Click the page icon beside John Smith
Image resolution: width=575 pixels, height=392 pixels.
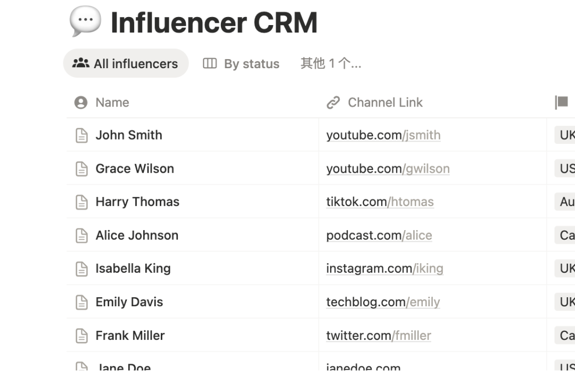pos(81,135)
